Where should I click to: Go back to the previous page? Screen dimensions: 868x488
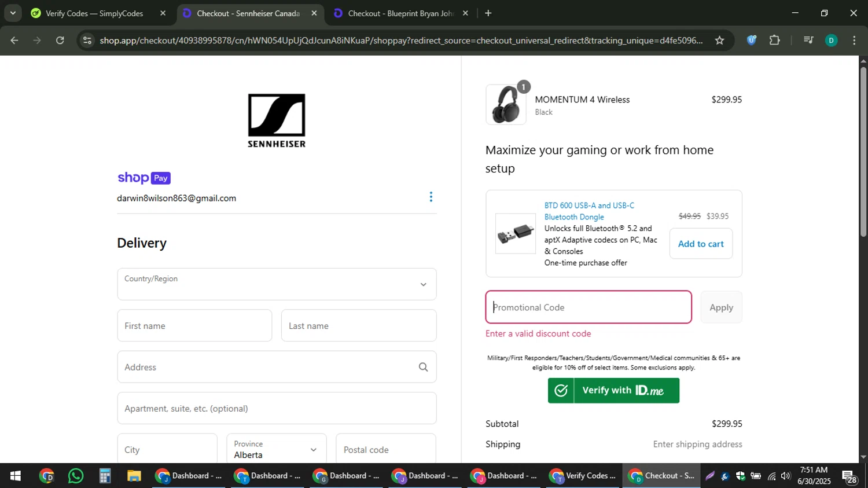click(x=14, y=41)
